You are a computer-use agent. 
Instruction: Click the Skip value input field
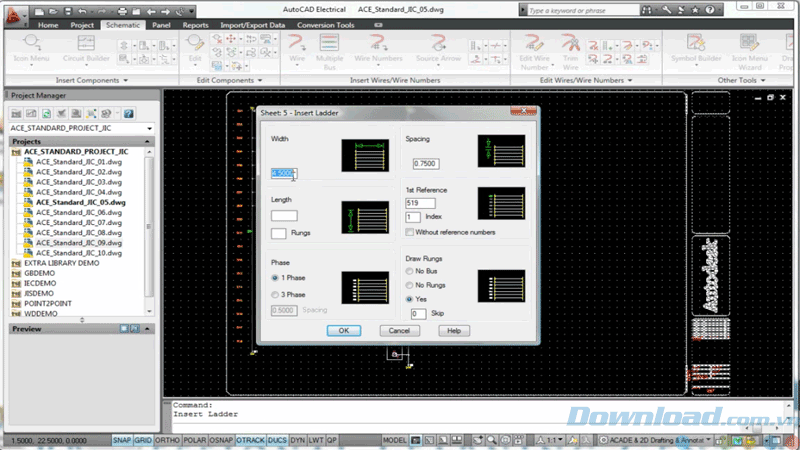(418, 314)
